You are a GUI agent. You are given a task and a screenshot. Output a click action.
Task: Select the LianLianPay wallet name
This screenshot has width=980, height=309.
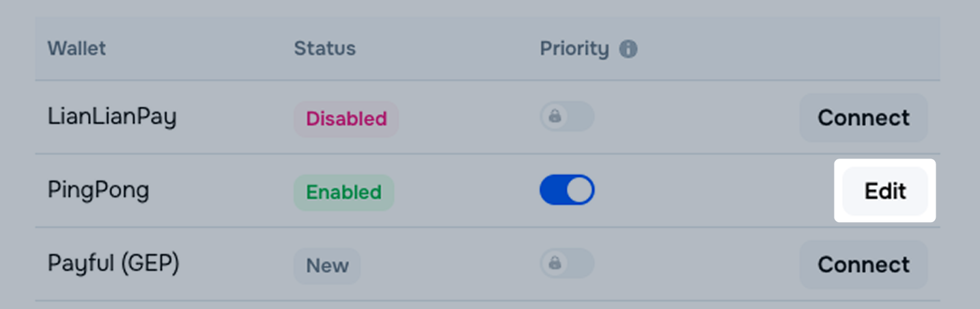point(112,118)
